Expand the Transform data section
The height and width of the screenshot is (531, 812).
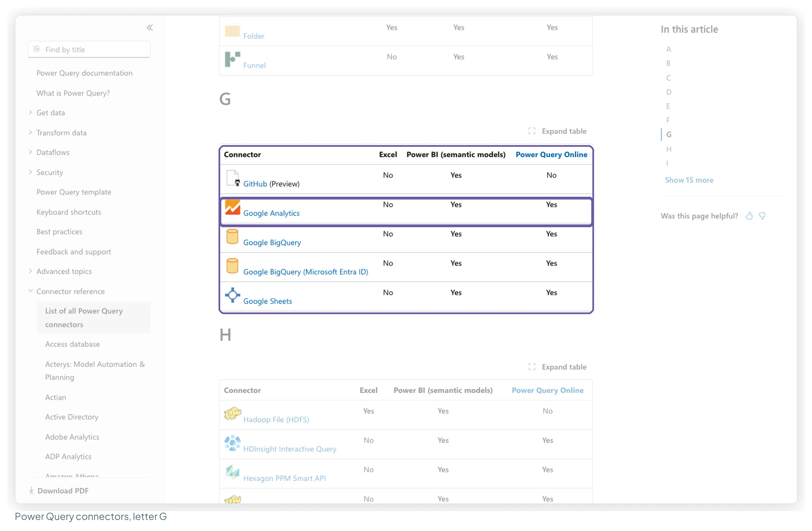click(30, 132)
